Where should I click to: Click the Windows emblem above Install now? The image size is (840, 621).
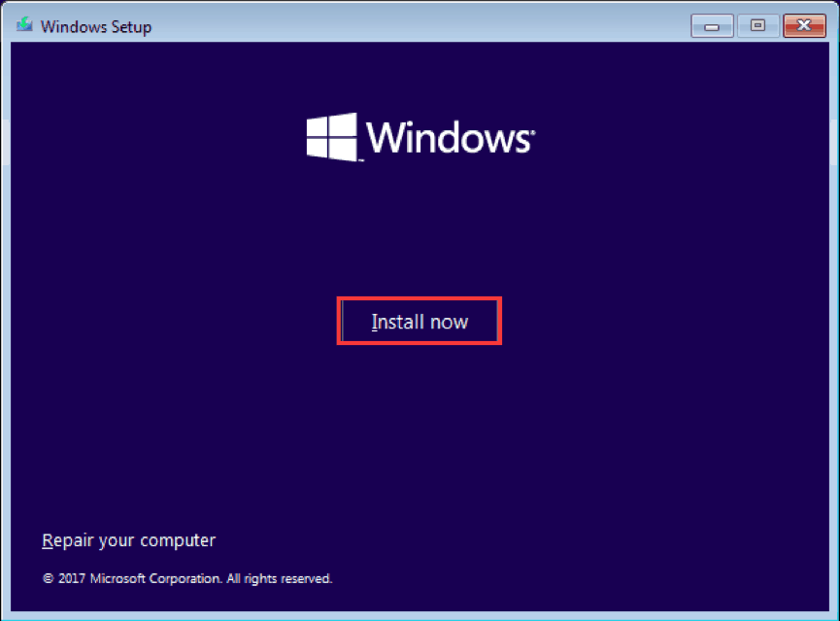click(x=420, y=136)
